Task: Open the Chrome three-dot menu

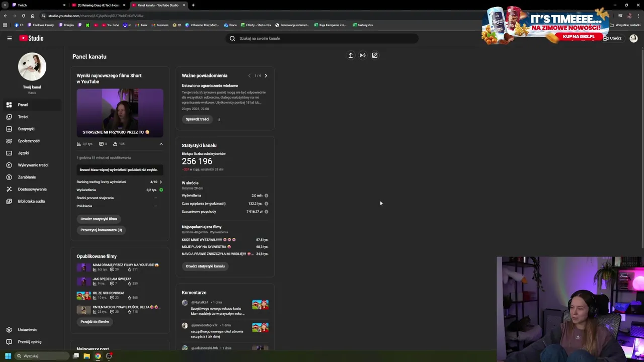Action: [638, 16]
